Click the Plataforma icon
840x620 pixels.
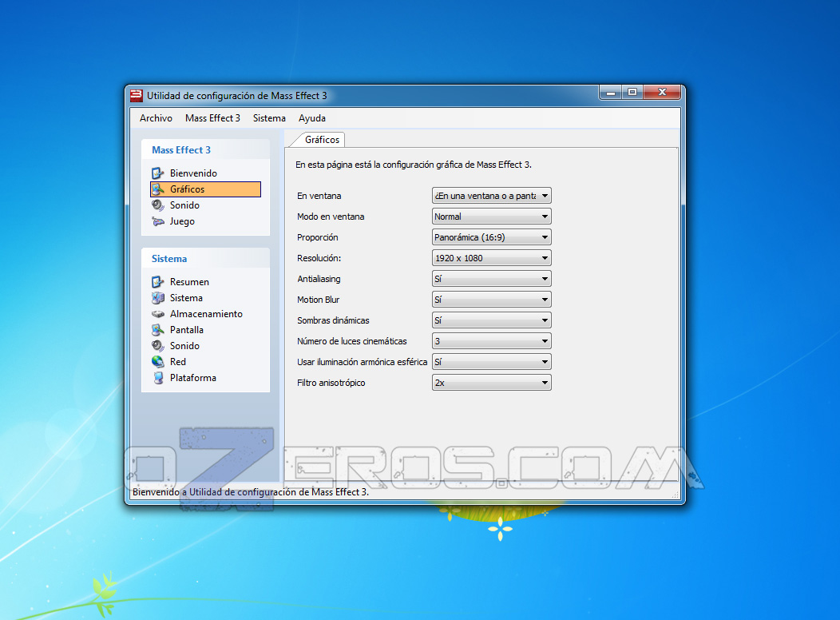[157, 378]
